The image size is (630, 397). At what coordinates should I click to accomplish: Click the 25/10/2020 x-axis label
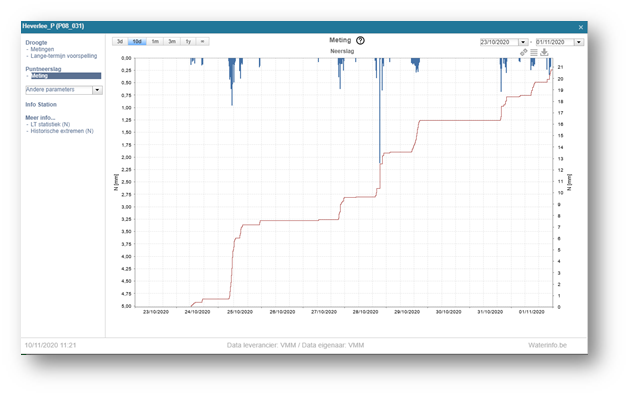tap(240, 312)
